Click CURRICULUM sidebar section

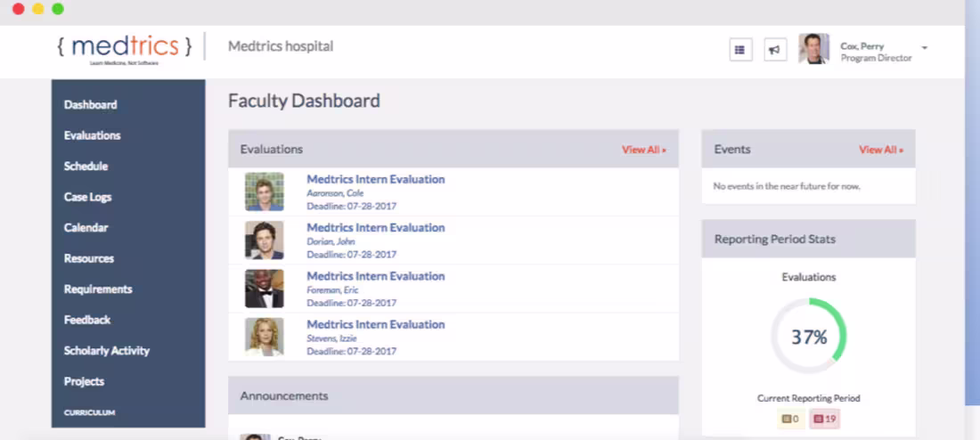point(89,412)
